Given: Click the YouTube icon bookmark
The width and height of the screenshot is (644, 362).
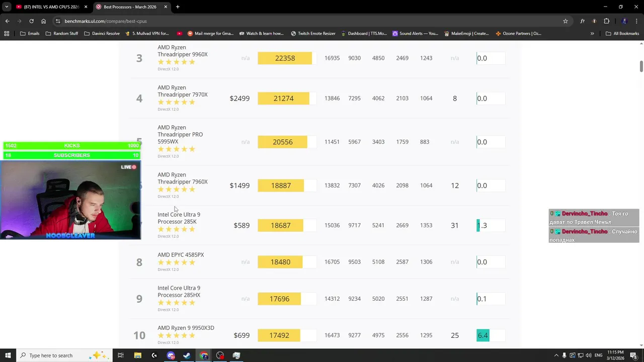Looking at the screenshot, I should 180,34.
